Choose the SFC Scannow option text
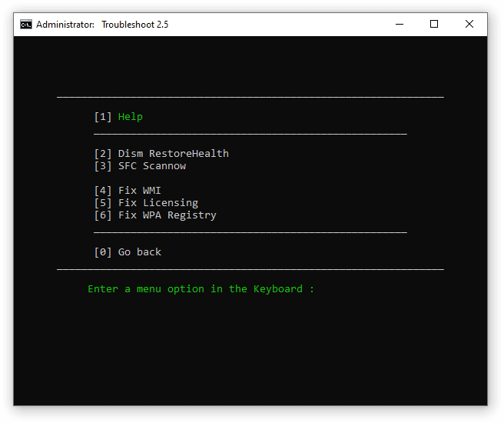504x423 pixels. [x=151, y=166]
